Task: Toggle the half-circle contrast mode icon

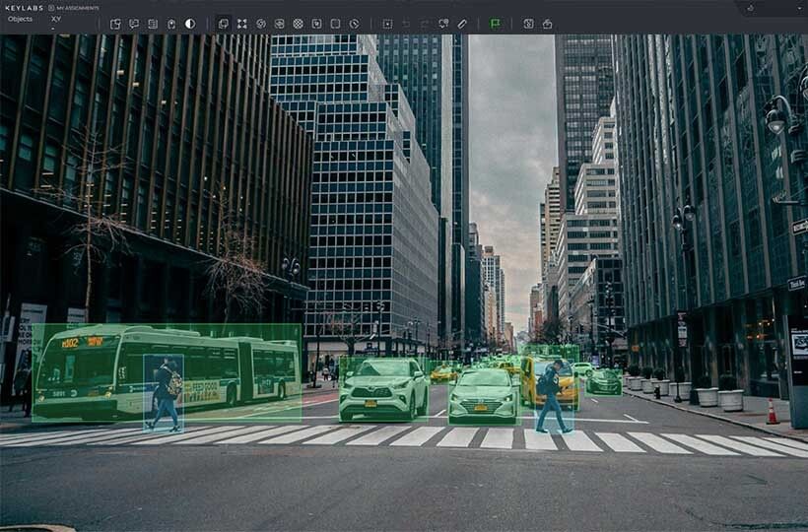Action: [190, 24]
